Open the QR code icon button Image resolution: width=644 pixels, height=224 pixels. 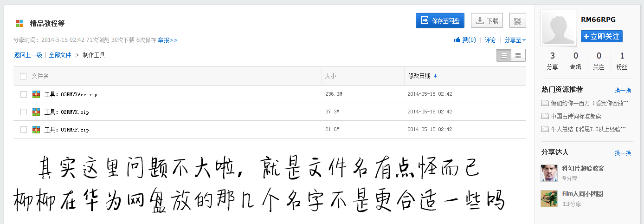point(517,20)
